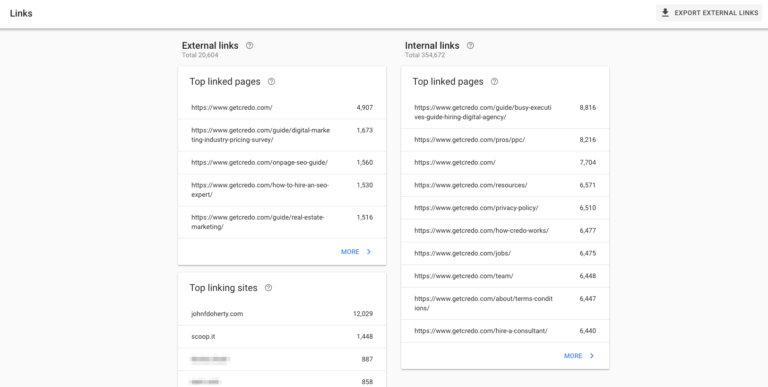Click chevron arrow in internal Top linked pages card
Image resolution: width=768 pixels, height=387 pixels.
pyautogui.click(x=592, y=356)
